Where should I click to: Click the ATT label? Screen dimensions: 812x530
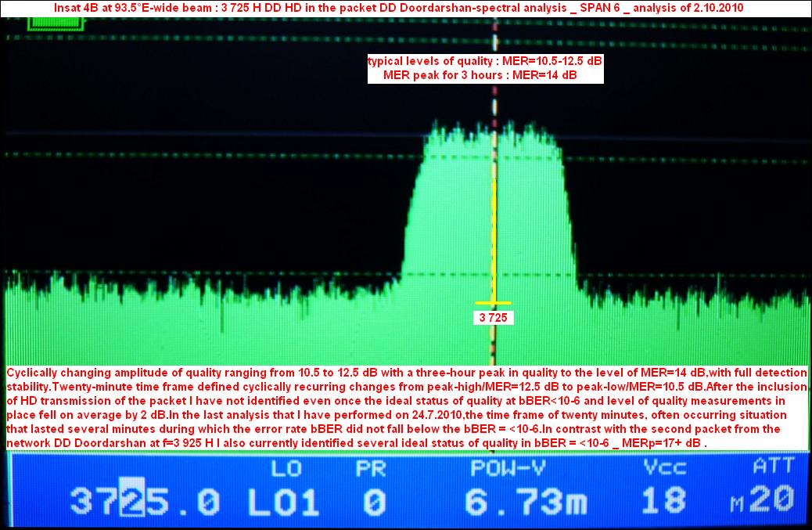point(772,467)
